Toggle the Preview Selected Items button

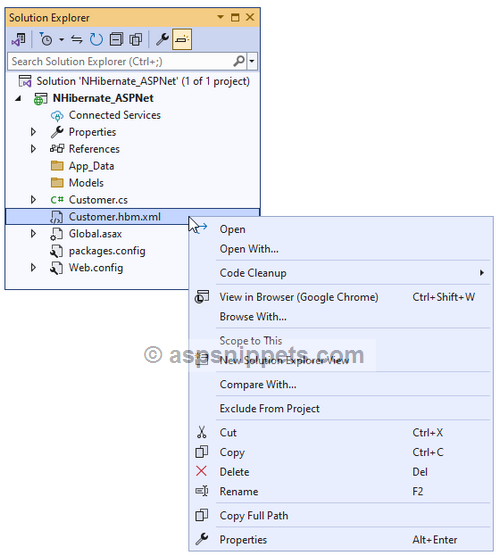(182, 39)
